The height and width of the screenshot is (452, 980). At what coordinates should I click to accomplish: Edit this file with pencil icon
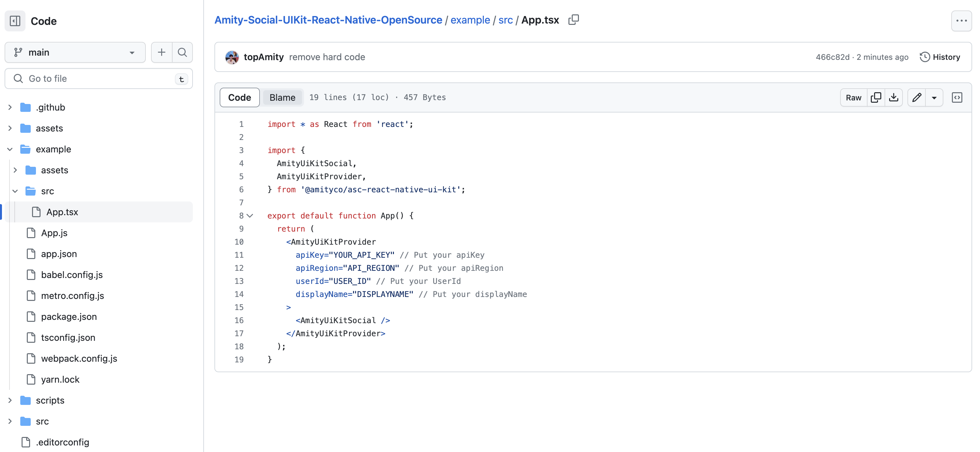click(917, 97)
